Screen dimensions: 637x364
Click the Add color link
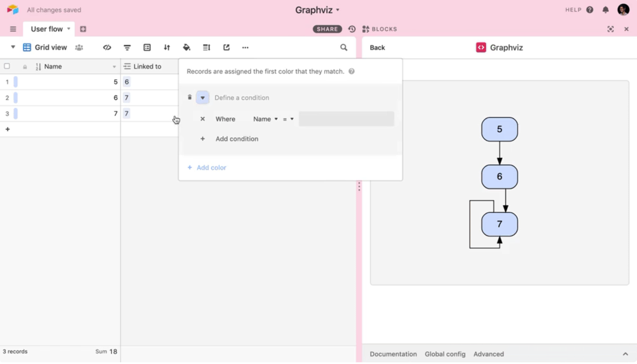[x=211, y=168]
